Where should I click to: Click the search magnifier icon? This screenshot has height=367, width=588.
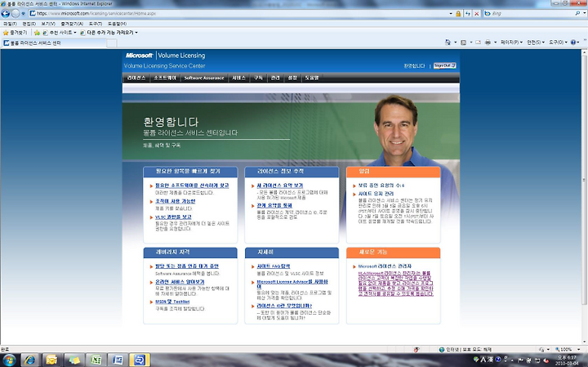point(577,14)
